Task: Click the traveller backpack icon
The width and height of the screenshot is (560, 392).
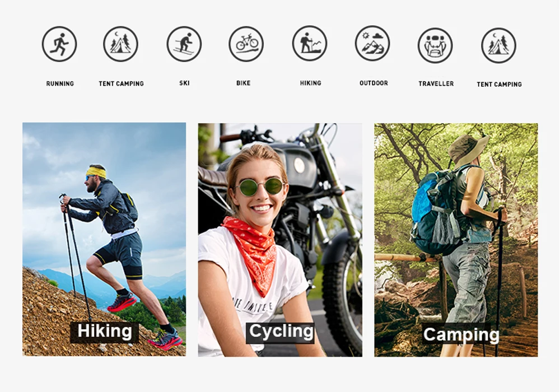Action: [435, 45]
